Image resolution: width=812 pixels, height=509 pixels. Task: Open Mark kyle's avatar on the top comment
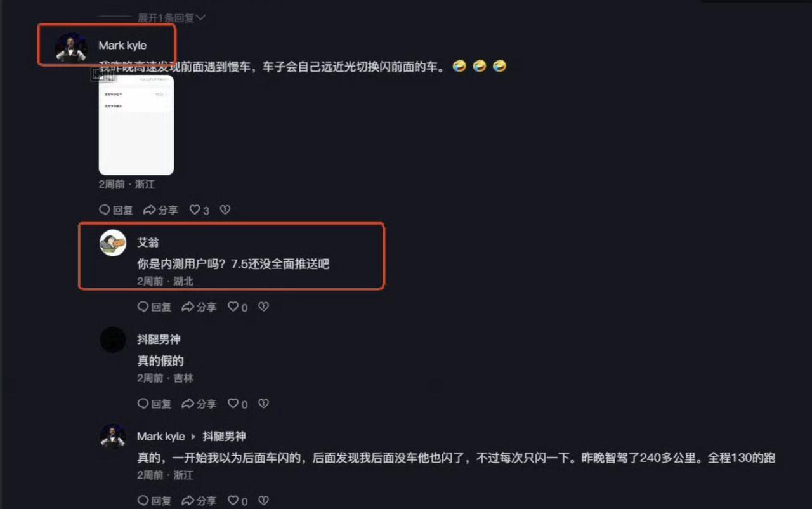[x=71, y=46]
